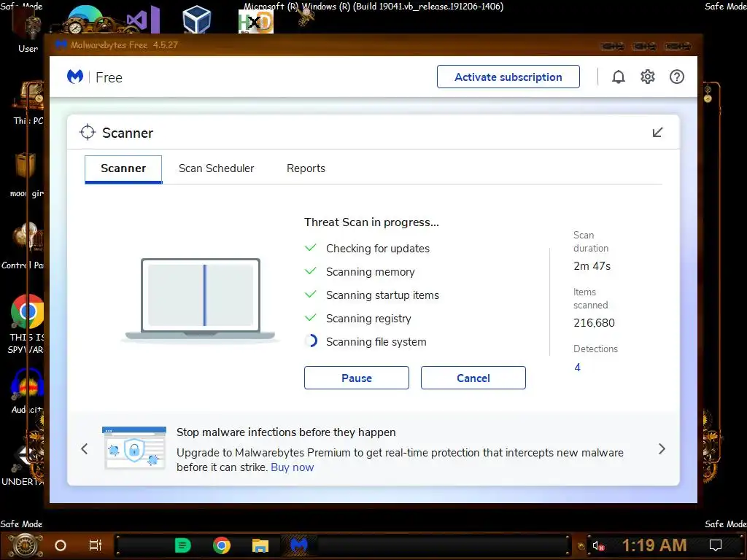Click the muted volume tray icon
Viewport: 747px width, 560px height.
click(598, 545)
